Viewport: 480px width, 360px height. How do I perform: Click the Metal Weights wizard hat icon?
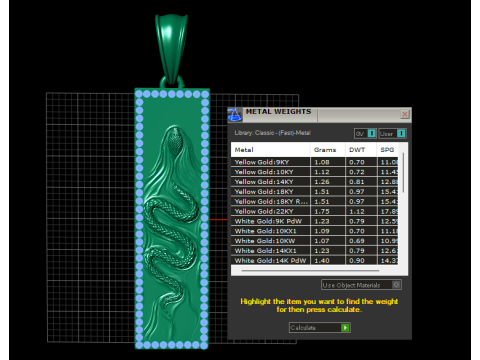[235, 114]
